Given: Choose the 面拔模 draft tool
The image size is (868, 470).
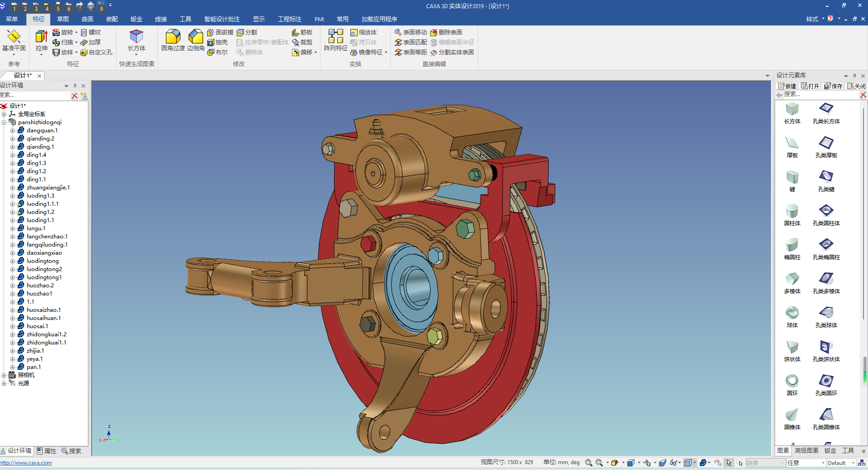Looking at the screenshot, I should click(x=220, y=32).
